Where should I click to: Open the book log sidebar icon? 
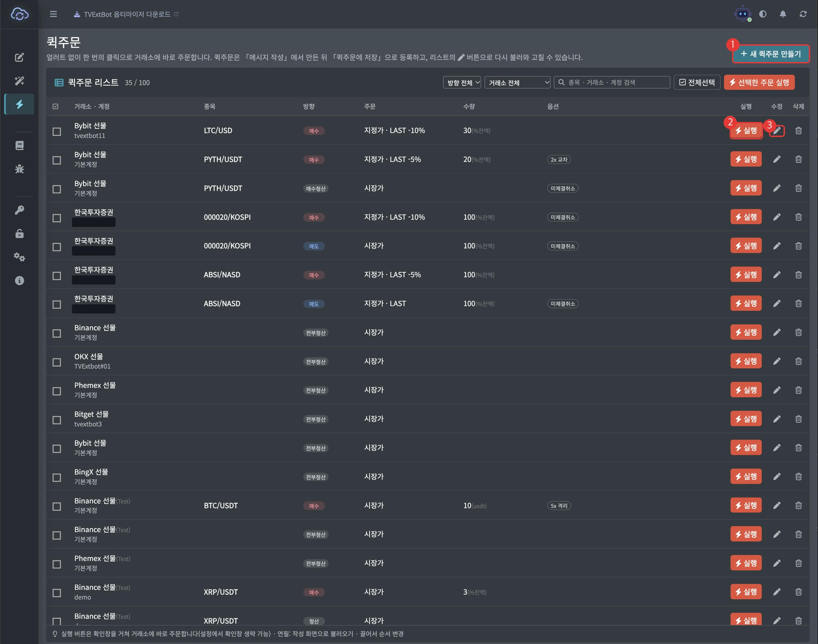[19, 145]
